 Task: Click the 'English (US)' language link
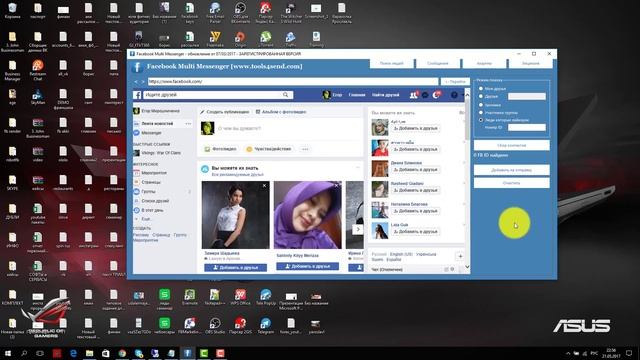401,254
